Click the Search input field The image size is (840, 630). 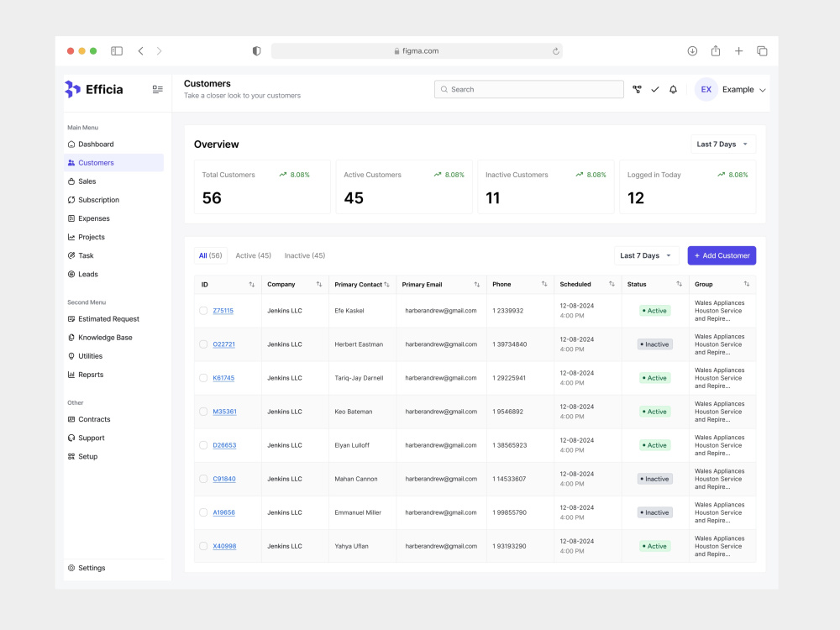click(528, 90)
